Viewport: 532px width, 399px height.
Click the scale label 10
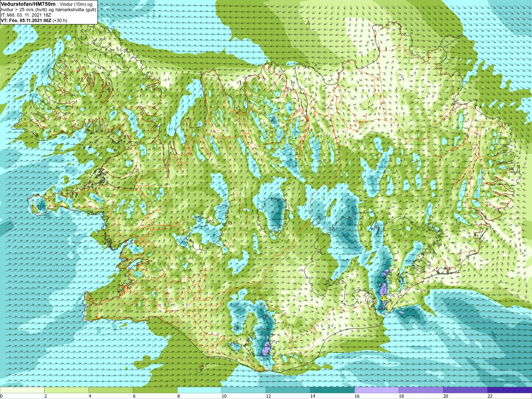[224, 396]
